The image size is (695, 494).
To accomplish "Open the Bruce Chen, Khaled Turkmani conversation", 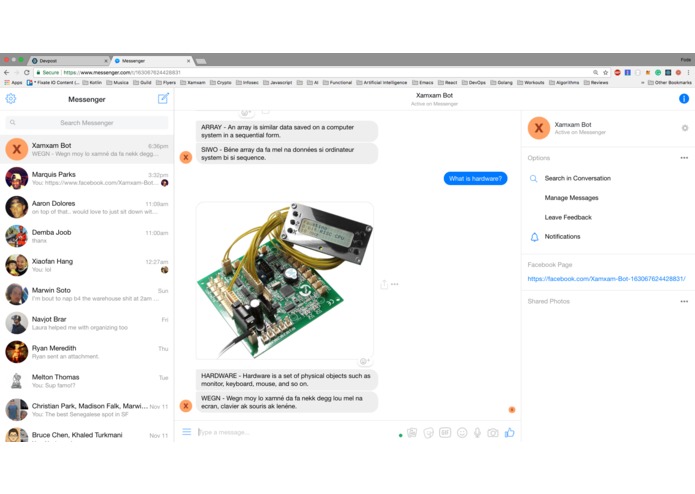I will point(86,434).
